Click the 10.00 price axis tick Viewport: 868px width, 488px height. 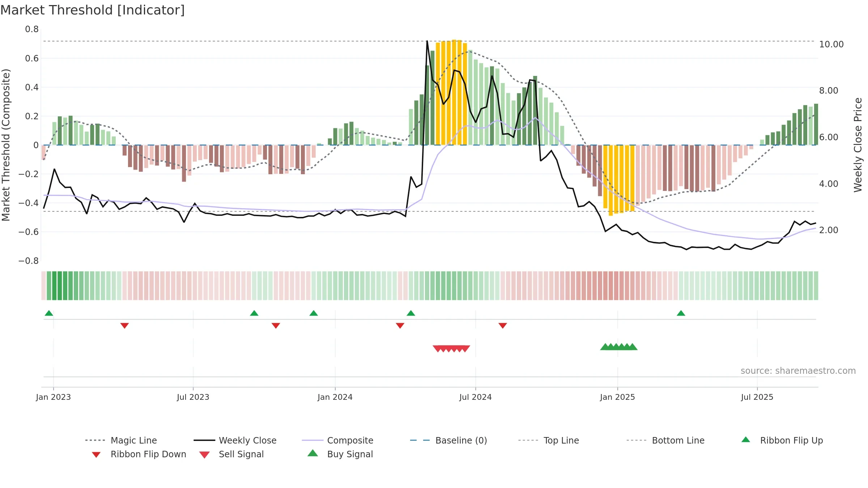pos(831,44)
